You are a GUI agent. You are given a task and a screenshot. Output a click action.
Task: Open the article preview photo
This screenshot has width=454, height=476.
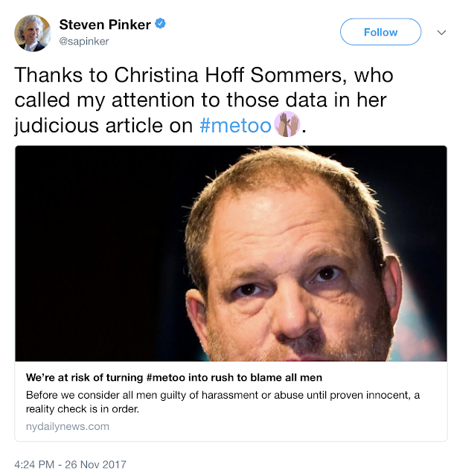click(x=231, y=253)
